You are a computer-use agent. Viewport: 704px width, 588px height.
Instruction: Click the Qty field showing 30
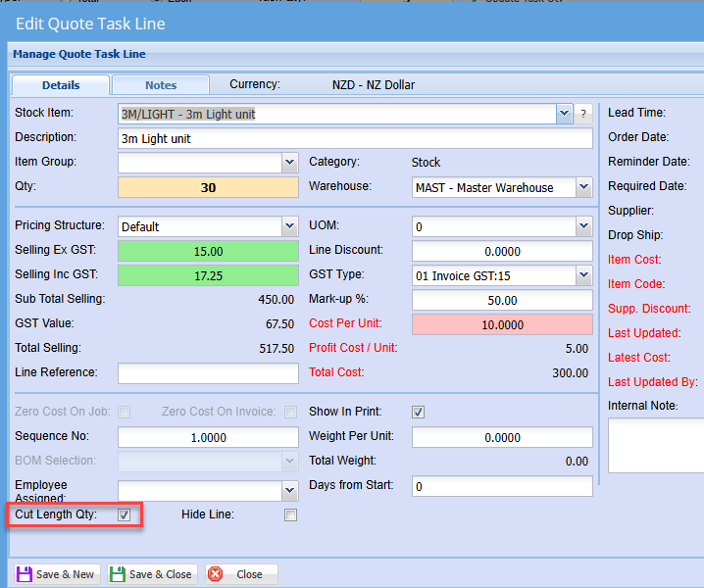point(208,187)
